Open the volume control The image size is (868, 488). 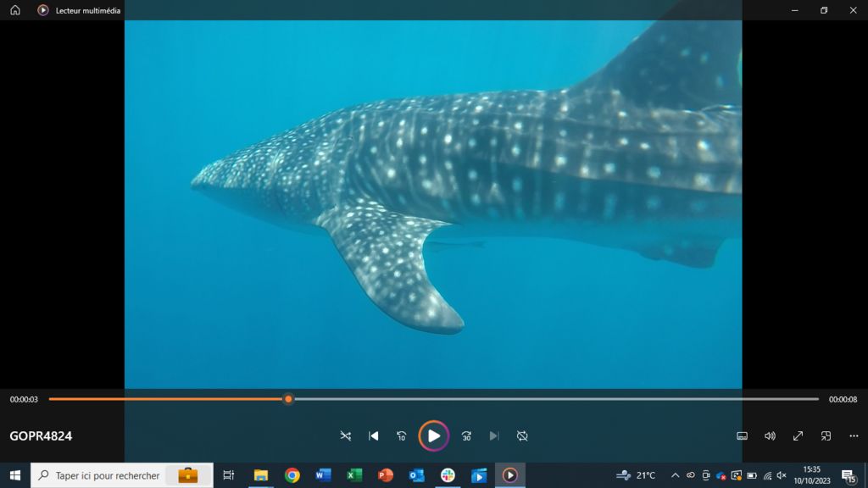pyautogui.click(x=770, y=435)
